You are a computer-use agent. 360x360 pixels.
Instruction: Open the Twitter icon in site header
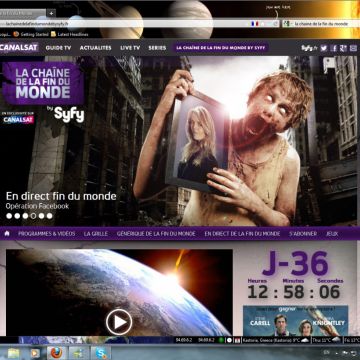[x=324, y=48]
